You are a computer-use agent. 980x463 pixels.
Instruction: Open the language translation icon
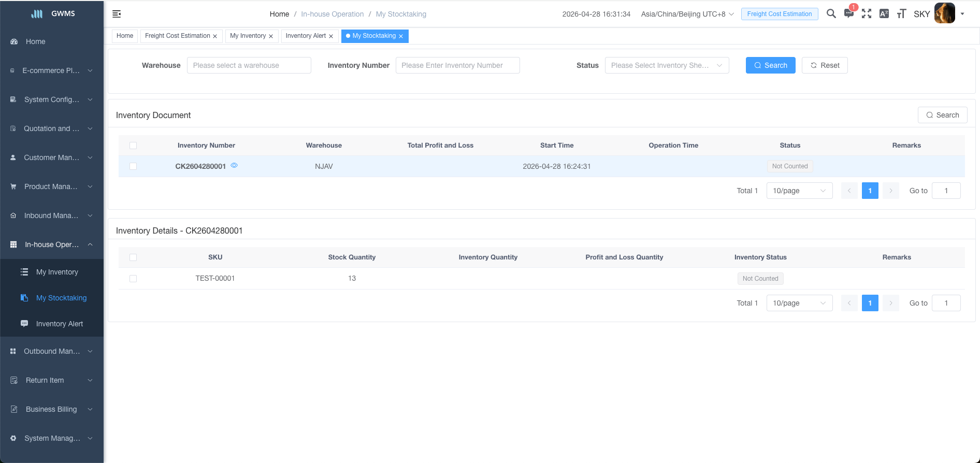(884, 13)
